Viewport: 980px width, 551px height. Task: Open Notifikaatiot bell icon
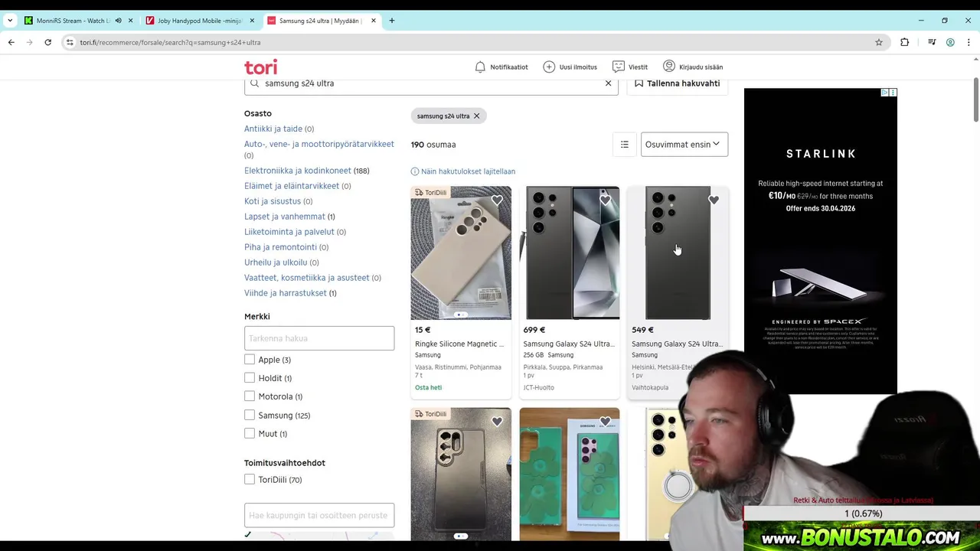click(x=480, y=67)
